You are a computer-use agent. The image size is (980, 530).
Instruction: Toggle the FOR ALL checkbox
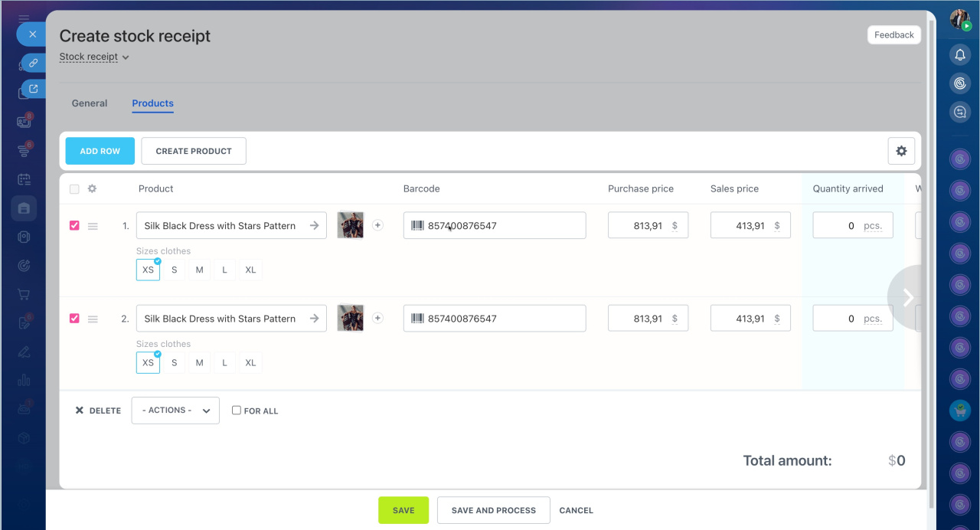pyautogui.click(x=237, y=411)
